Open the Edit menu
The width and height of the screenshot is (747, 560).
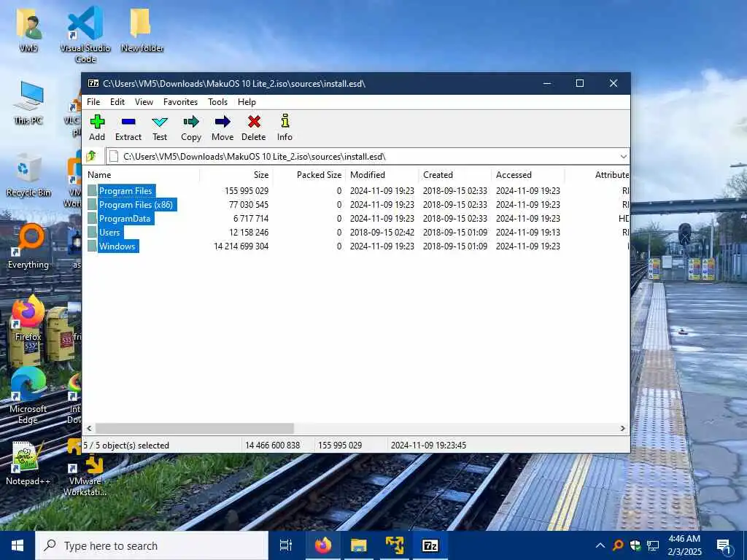(117, 102)
